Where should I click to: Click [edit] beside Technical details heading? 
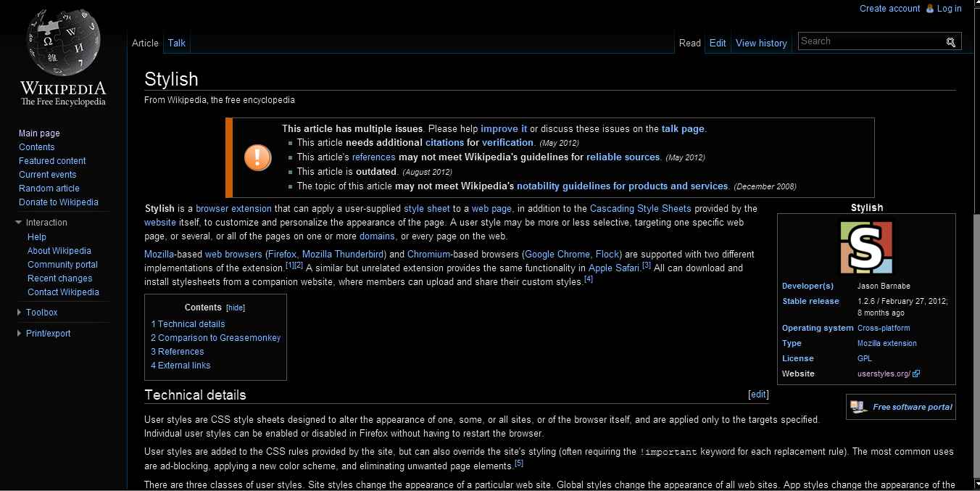(758, 395)
